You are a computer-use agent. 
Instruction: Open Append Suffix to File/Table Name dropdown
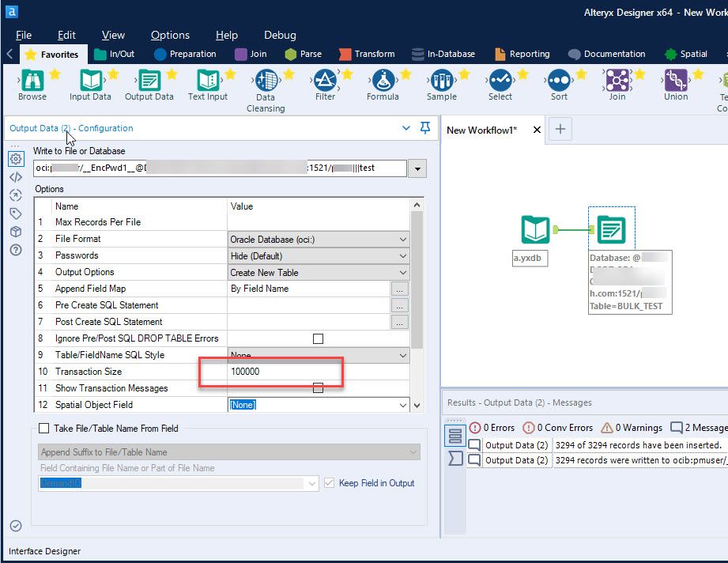coord(229,452)
